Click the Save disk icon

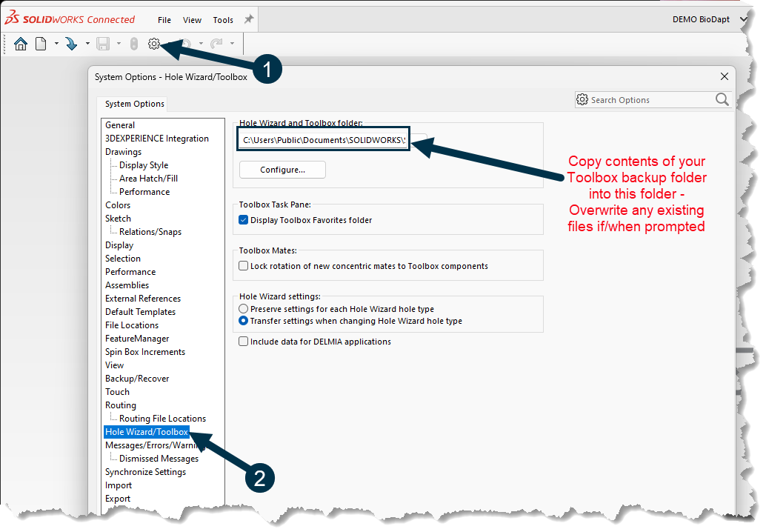(103, 44)
